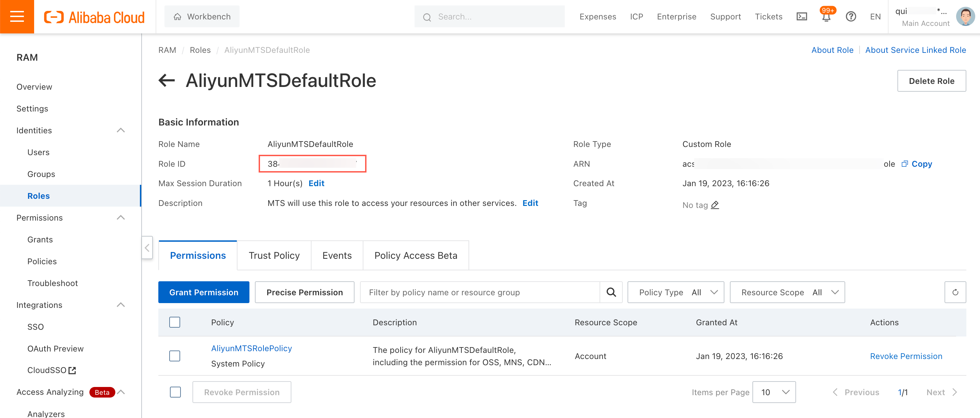The width and height of the screenshot is (980, 418).
Task: Open the Enterprise menu
Action: pyautogui.click(x=676, y=17)
